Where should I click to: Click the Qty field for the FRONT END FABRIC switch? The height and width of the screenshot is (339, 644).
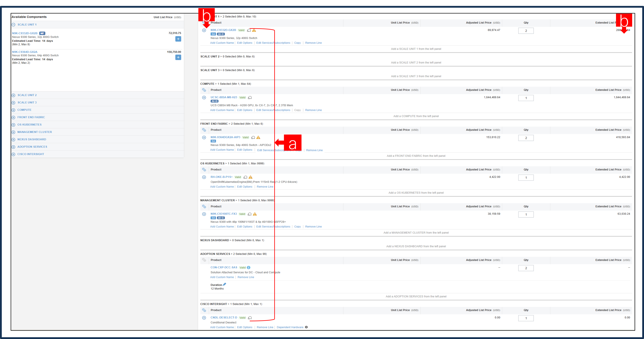pyautogui.click(x=526, y=138)
